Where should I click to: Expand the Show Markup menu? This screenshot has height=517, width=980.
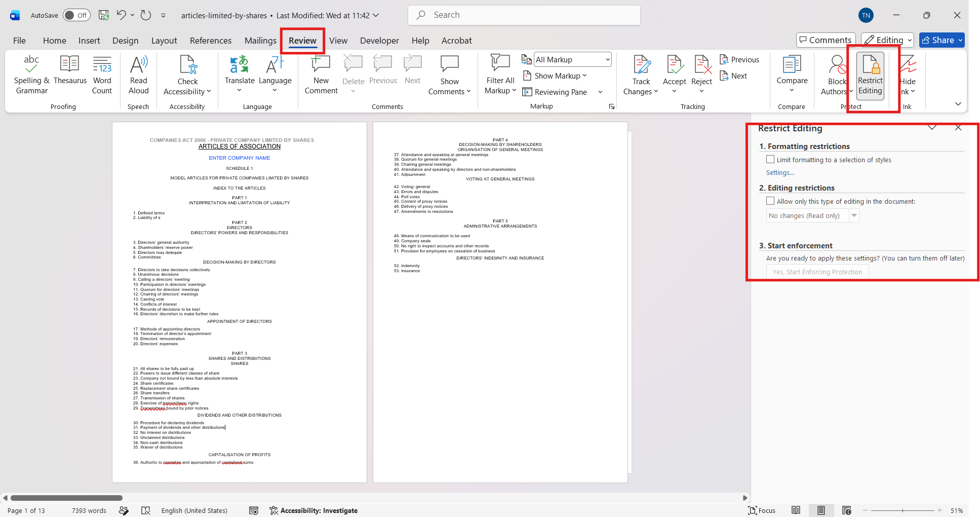point(555,76)
